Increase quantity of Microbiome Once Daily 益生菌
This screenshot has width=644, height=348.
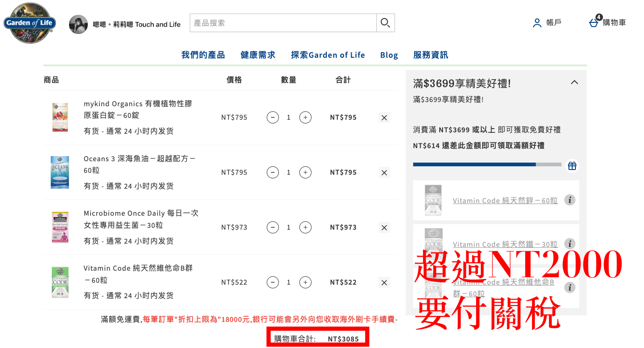305,227
